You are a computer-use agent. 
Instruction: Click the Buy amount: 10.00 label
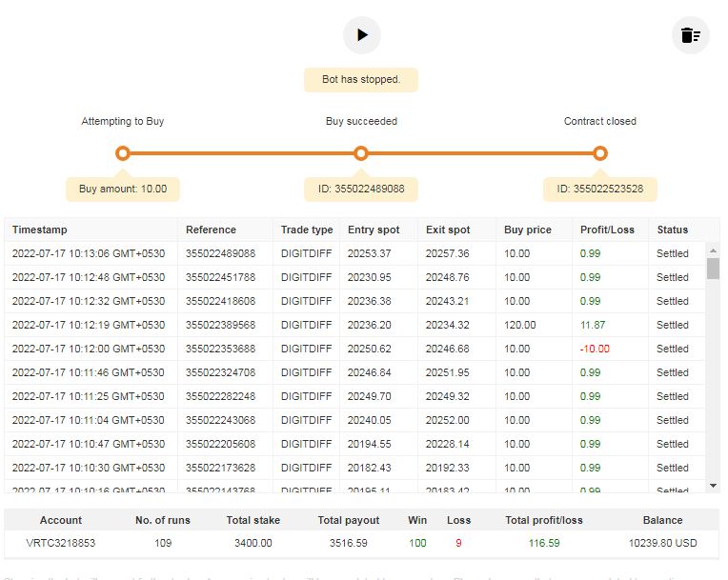tap(122, 189)
